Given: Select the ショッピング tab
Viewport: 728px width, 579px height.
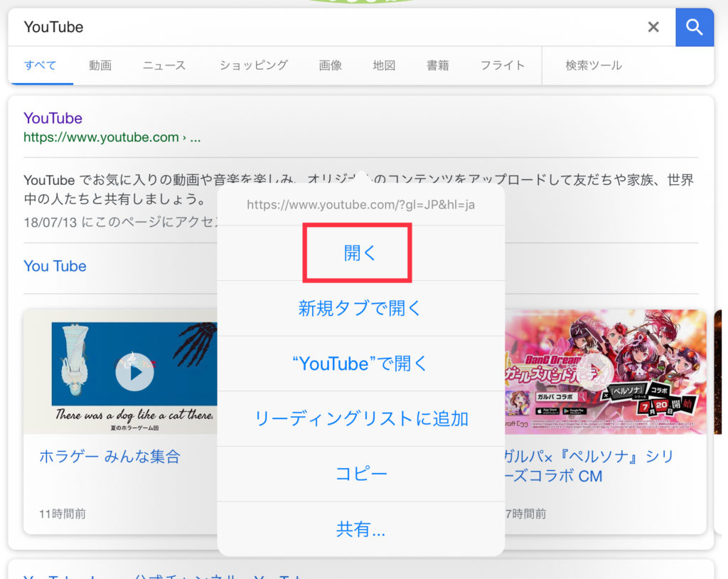Looking at the screenshot, I should pos(254,65).
